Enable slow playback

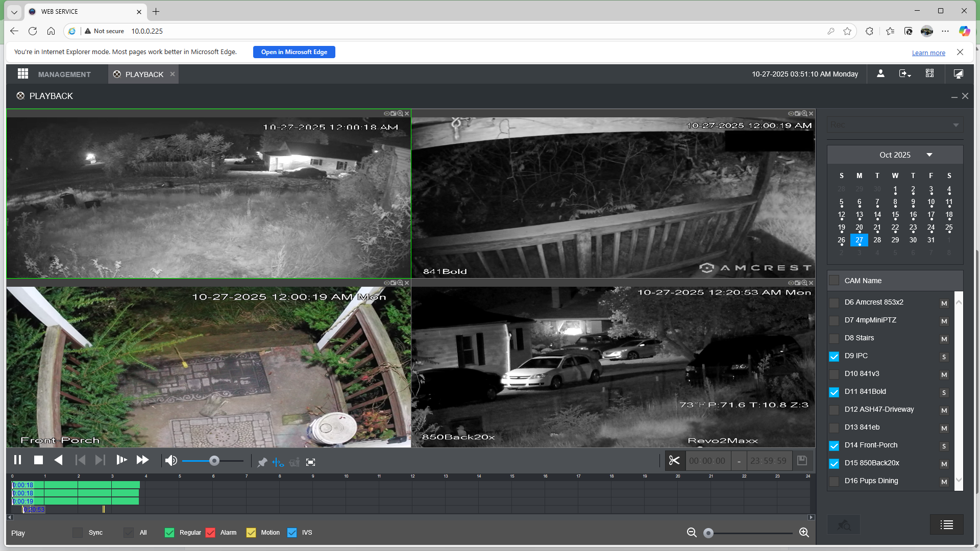coord(121,461)
